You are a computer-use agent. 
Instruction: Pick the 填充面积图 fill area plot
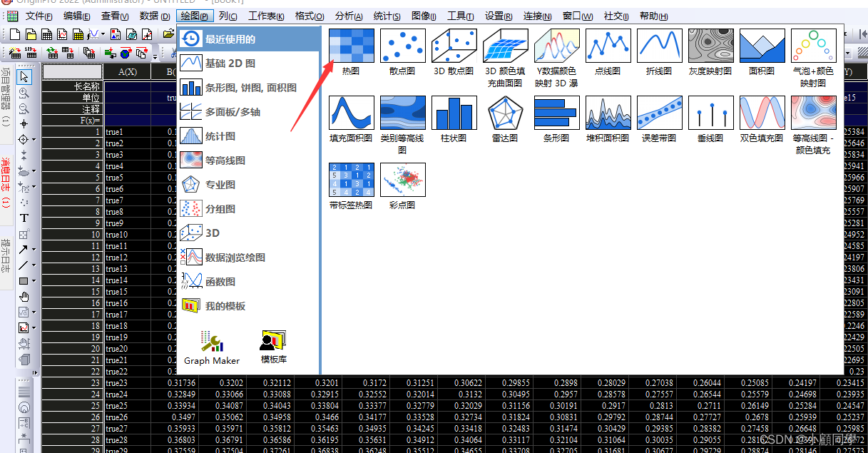pyautogui.click(x=351, y=119)
